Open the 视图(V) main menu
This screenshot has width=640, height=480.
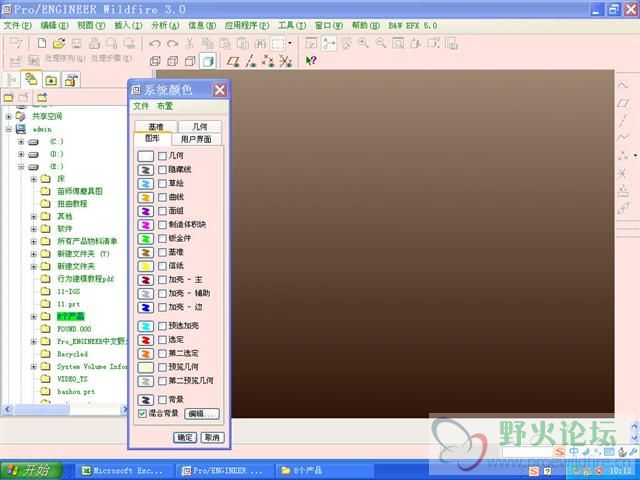coord(91,25)
